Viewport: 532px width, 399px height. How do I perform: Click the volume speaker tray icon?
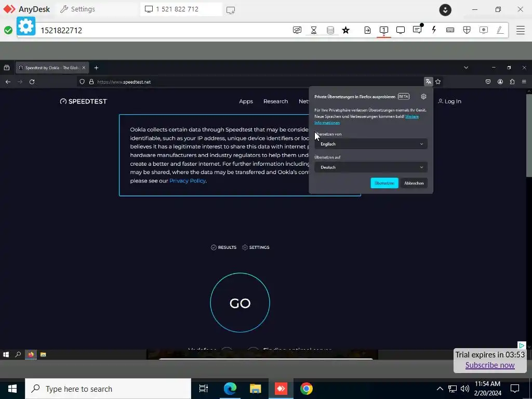(465, 389)
